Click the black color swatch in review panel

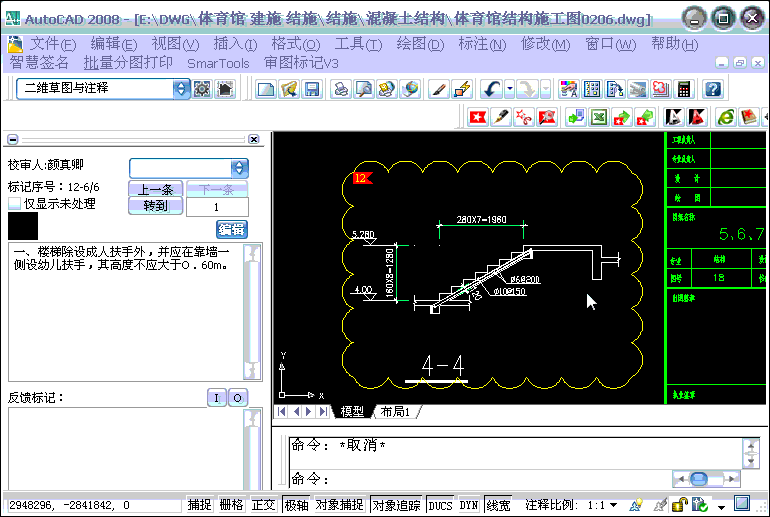[x=23, y=226]
